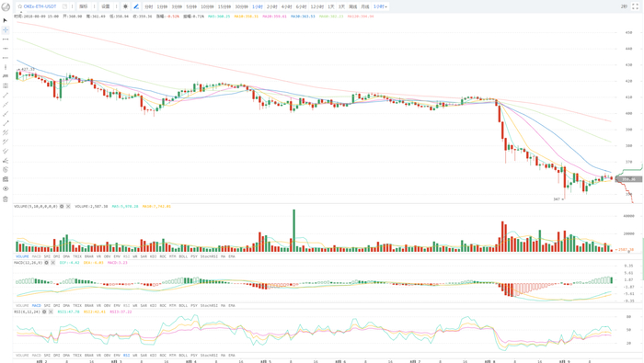This screenshot has height=363, width=644.
Task: Switch MACD sub-panel to VOLUME
Action: click(22, 306)
